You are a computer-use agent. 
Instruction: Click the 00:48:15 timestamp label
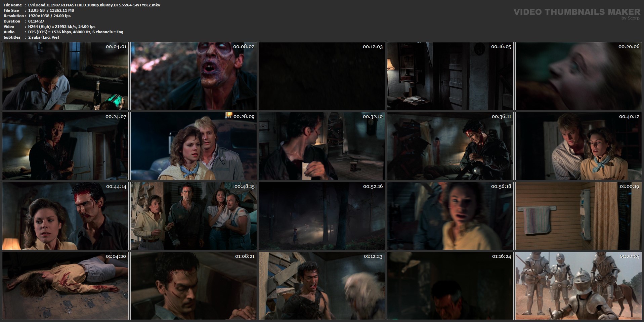click(245, 187)
